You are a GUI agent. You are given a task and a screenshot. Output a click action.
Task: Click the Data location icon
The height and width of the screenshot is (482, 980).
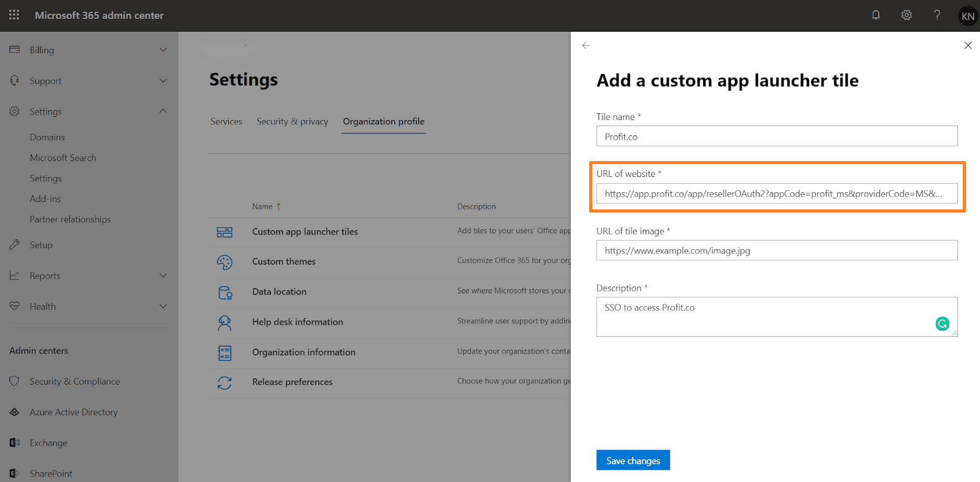[225, 293]
